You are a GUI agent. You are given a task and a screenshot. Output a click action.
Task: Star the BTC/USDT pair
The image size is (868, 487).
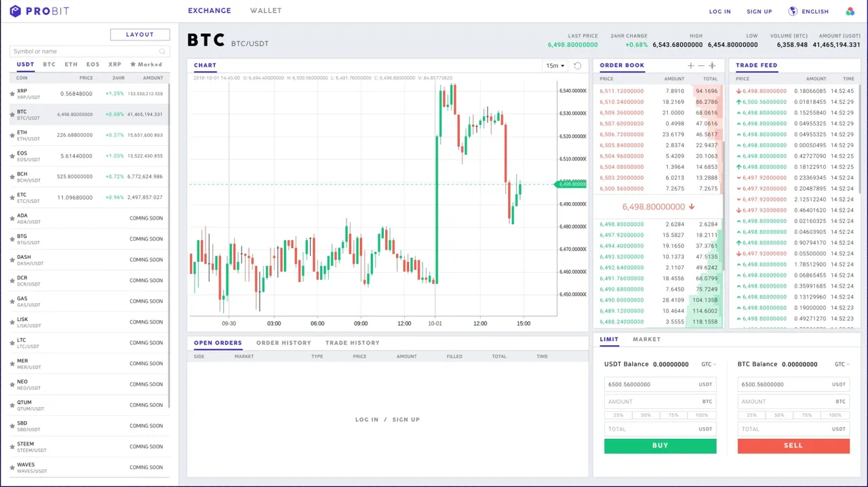pyautogui.click(x=12, y=115)
